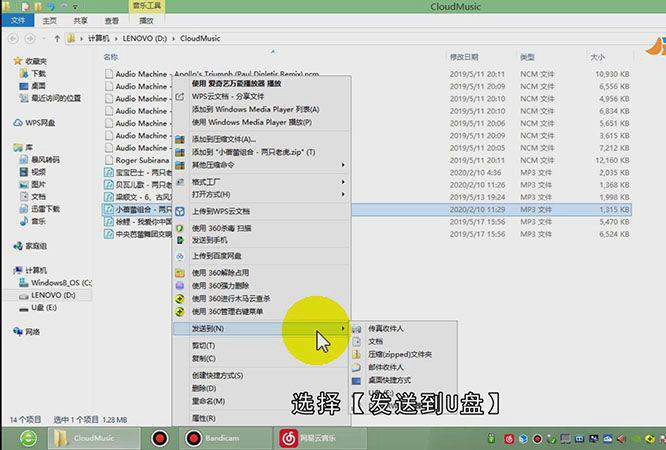Play with 爱奇艺万能播放器 menu entry
Viewport: 666px width, 450px height.
262,84
